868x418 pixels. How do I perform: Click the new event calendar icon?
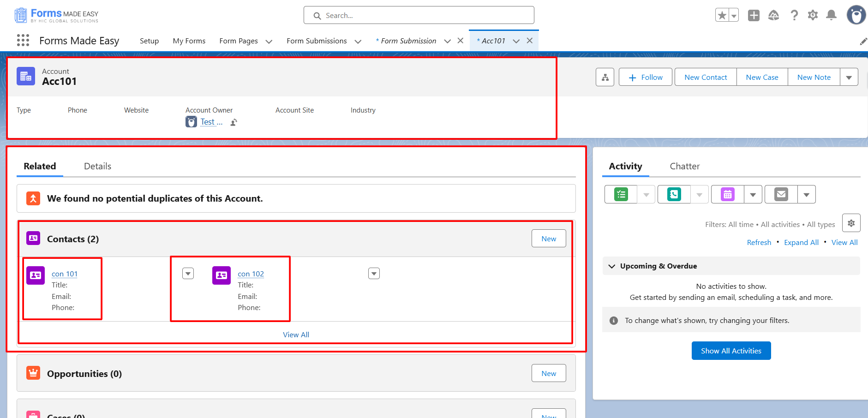[x=727, y=194]
